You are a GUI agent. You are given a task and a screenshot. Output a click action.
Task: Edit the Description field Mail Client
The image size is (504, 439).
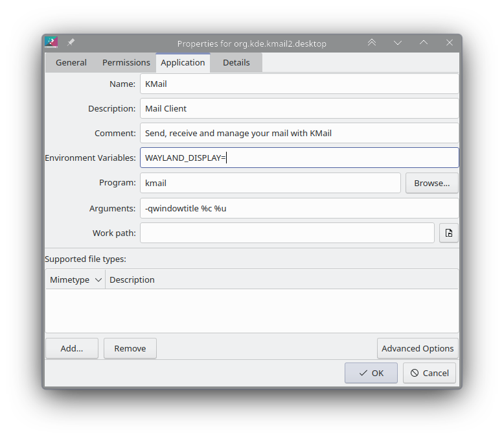click(x=299, y=108)
